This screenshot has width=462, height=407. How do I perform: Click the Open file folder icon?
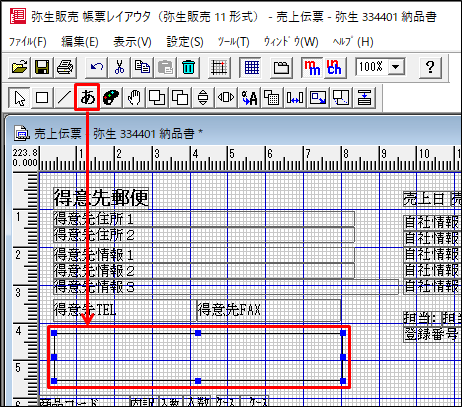tap(19, 67)
